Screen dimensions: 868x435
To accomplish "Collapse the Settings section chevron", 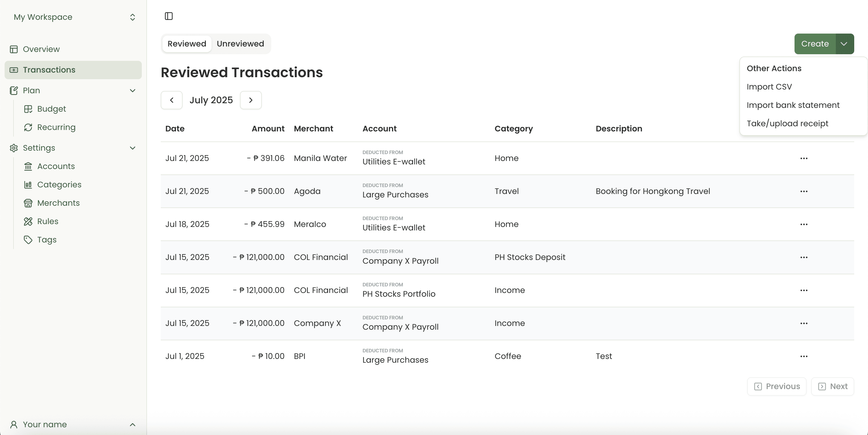I will [133, 148].
